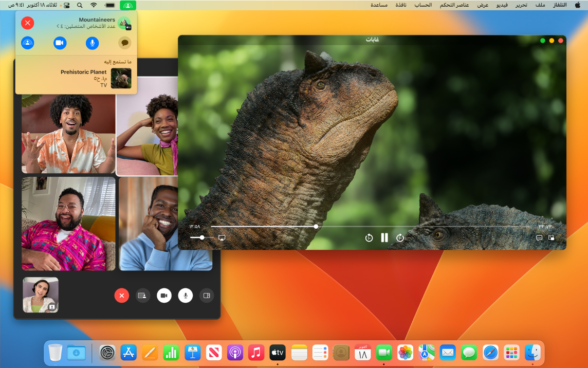Image resolution: width=588 pixels, height=368 pixels.
Task: Select the AirPlay icon in the video player
Action: pyautogui.click(x=222, y=238)
